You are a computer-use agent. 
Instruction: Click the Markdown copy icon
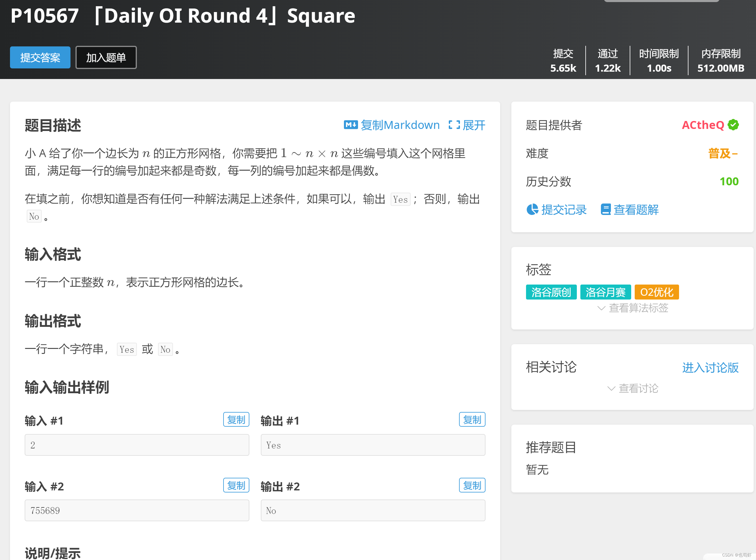[x=351, y=125]
